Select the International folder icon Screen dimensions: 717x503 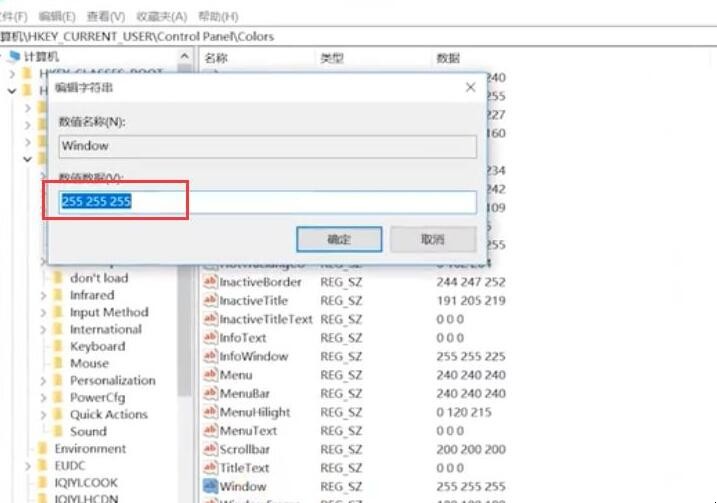(58, 329)
